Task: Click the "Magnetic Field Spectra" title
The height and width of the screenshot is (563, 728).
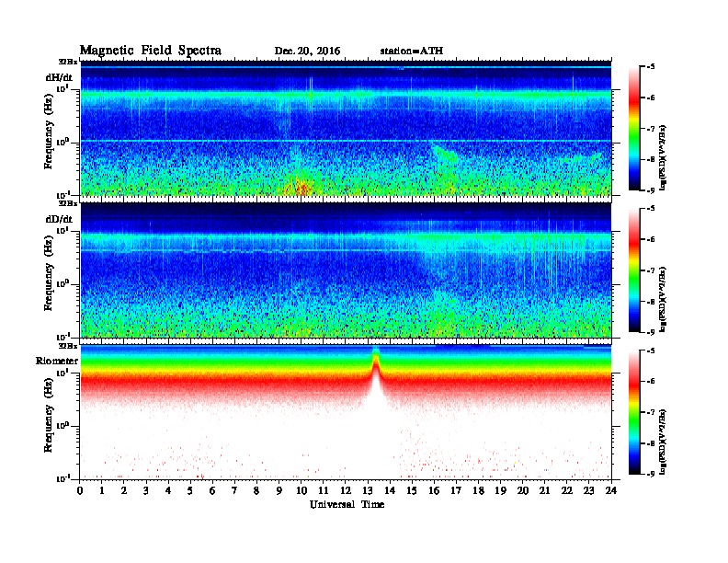Action: pyautogui.click(x=151, y=51)
